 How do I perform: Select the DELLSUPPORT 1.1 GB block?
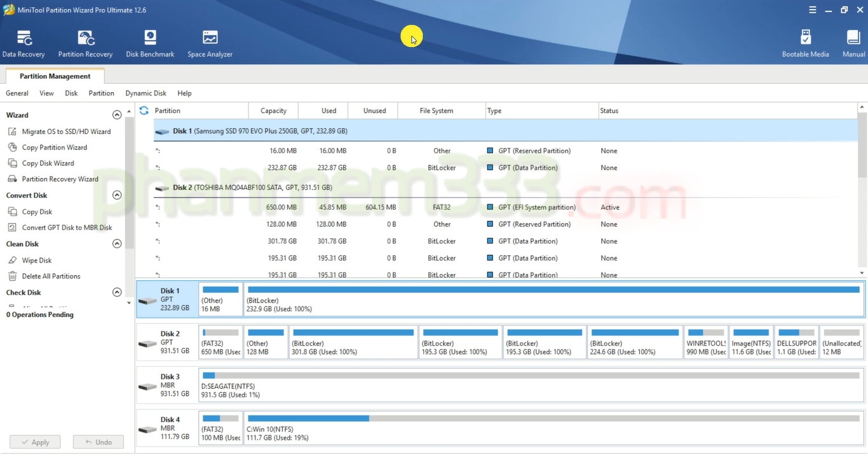point(797,343)
